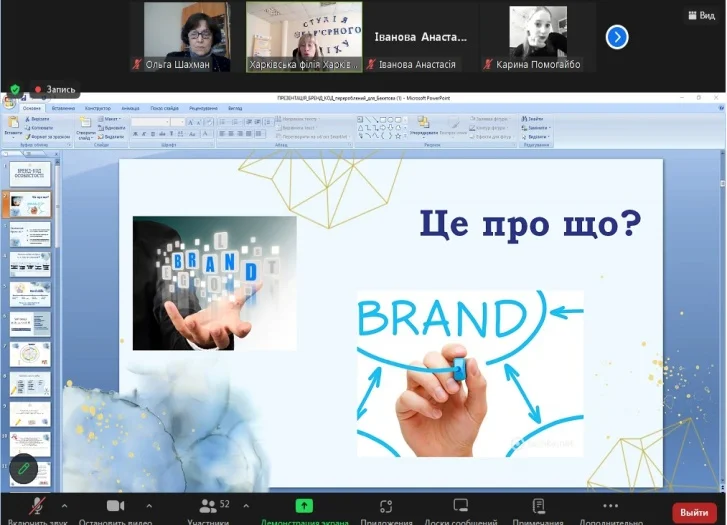The width and height of the screenshot is (727, 525).
Task: Click the green annotation pencil button
Action: [x=23, y=468]
